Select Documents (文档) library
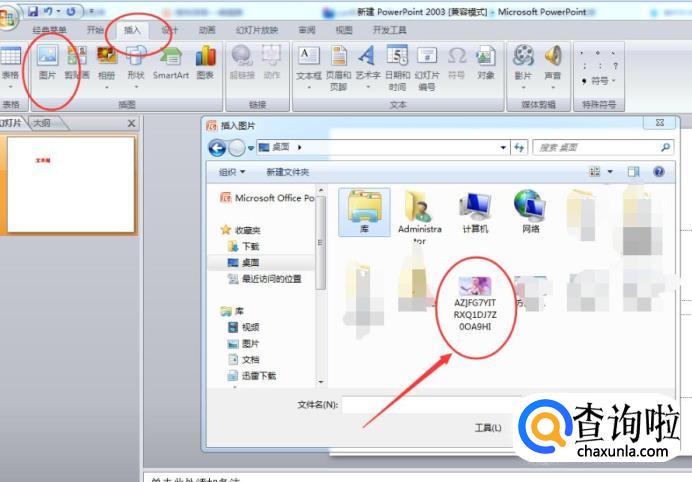Image resolution: width=692 pixels, height=482 pixels. (243, 360)
